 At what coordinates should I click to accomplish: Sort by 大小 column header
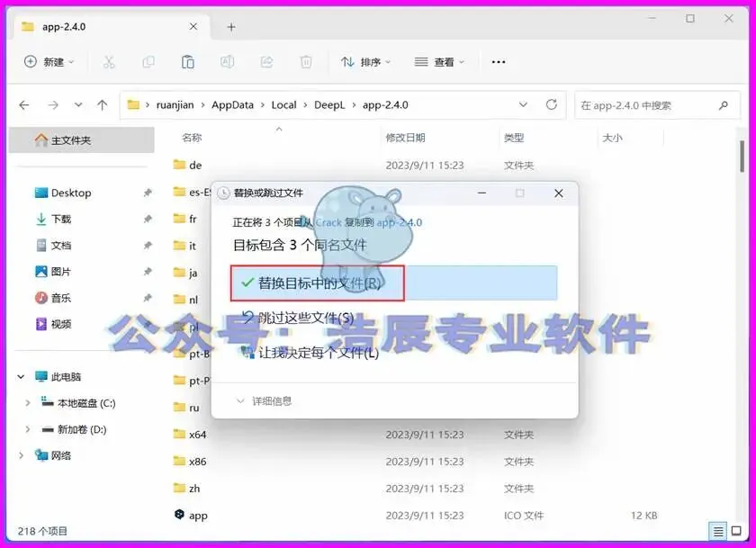[x=612, y=138]
